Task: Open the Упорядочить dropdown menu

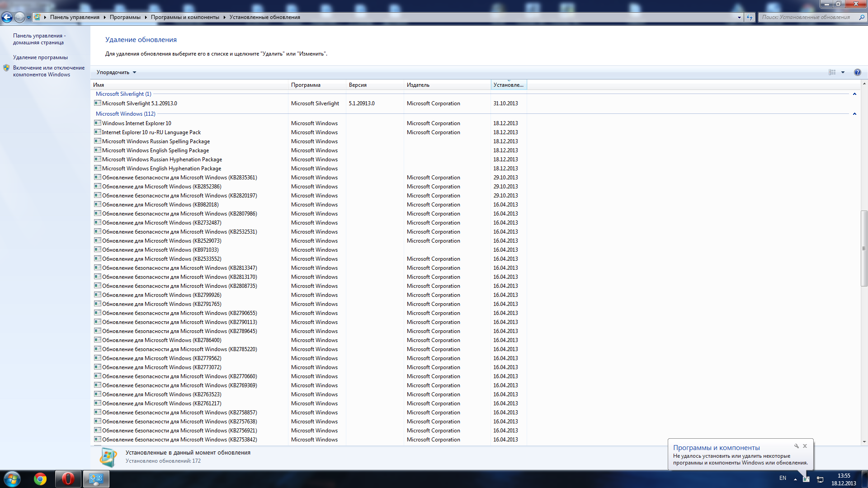Action: pyautogui.click(x=116, y=72)
